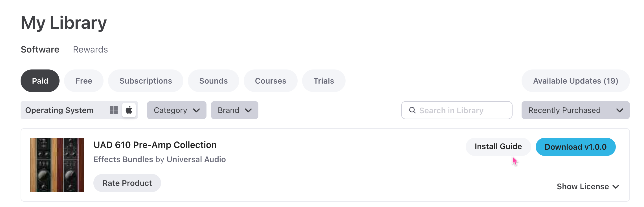Click the search magnifier icon
This screenshot has width=644, height=207.
[x=412, y=110]
